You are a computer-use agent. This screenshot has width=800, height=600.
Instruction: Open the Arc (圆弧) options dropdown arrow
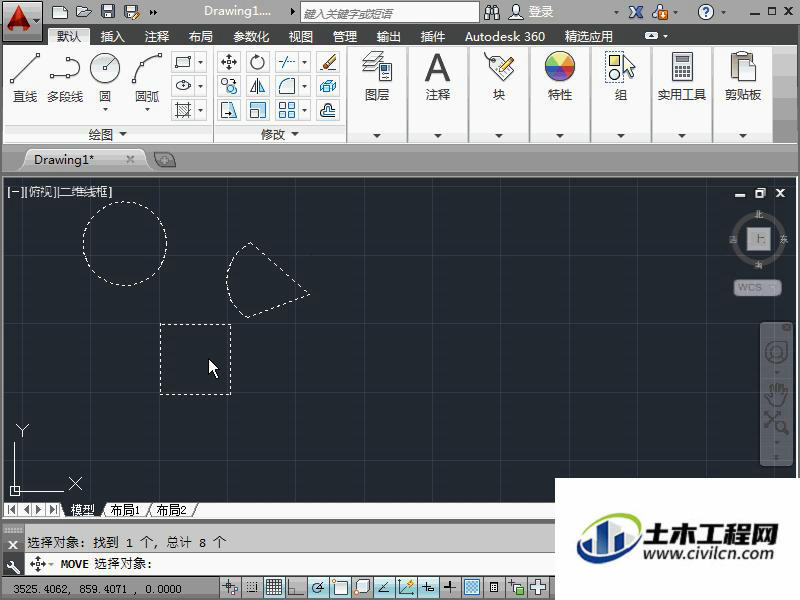147,109
